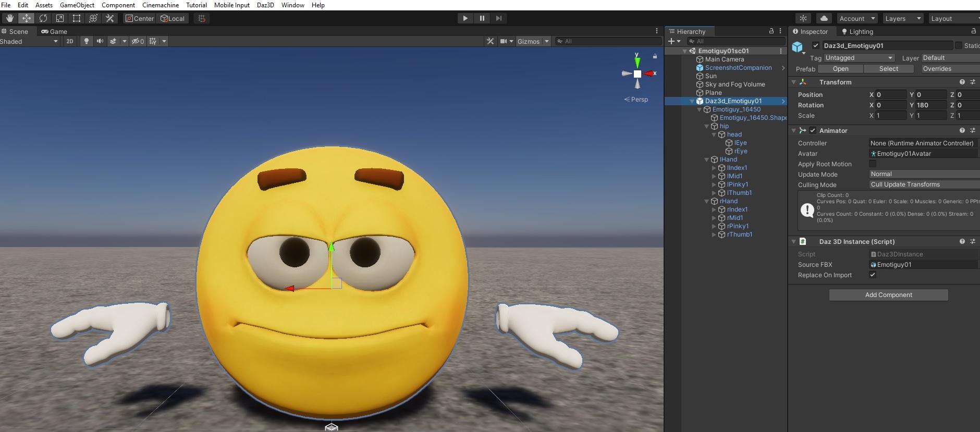Click the Pause button
Screen dimensions: 980x432
tap(482, 18)
